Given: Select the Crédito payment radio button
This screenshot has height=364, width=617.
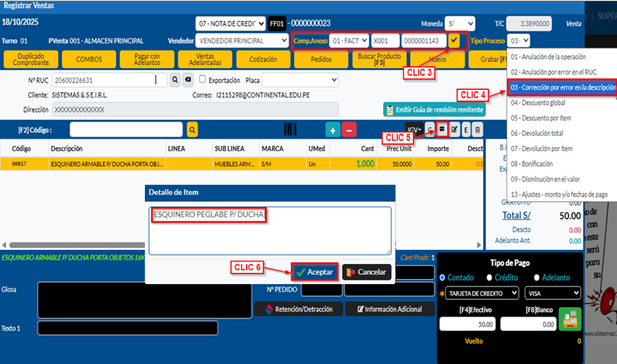Looking at the screenshot, I should (x=490, y=277).
